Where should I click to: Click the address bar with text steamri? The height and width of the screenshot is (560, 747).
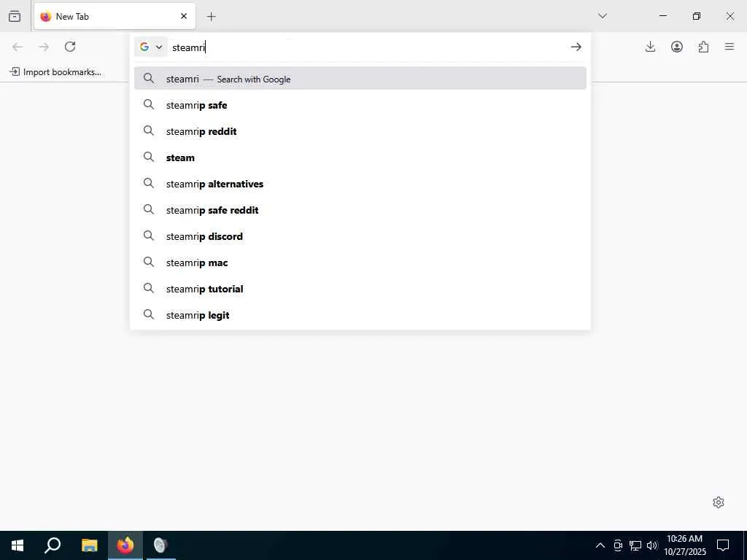[x=367, y=47]
